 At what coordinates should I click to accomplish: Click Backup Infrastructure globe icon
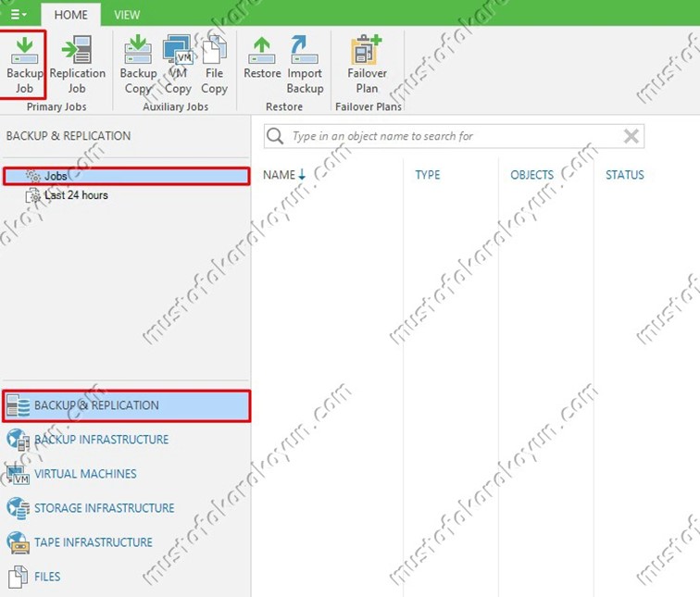[19, 440]
